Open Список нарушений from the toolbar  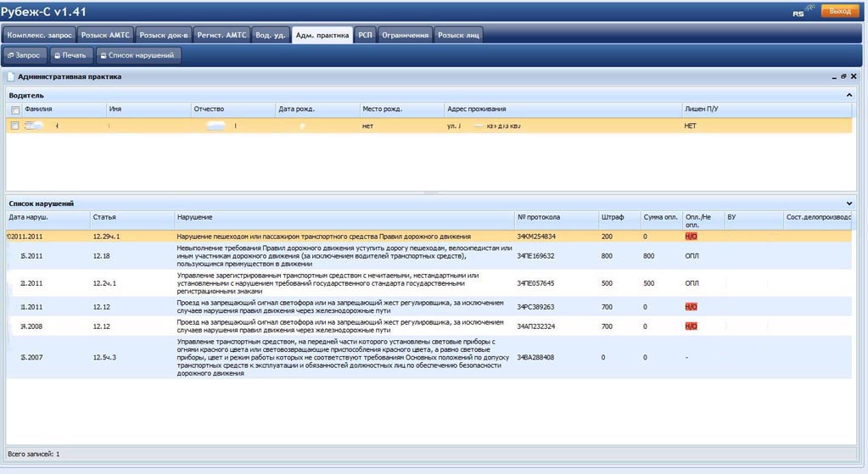click(x=137, y=55)
